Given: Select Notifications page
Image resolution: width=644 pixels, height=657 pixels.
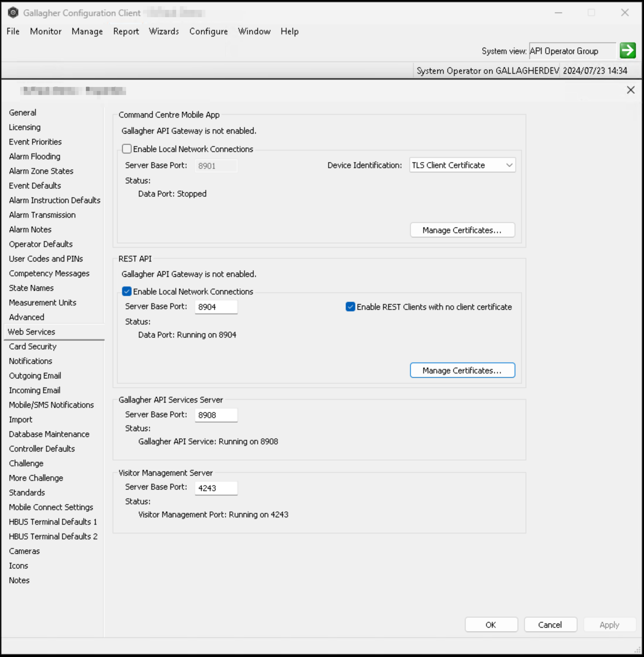Looking at the screenshot, I should pyautogui.click(x=31, y=361).
